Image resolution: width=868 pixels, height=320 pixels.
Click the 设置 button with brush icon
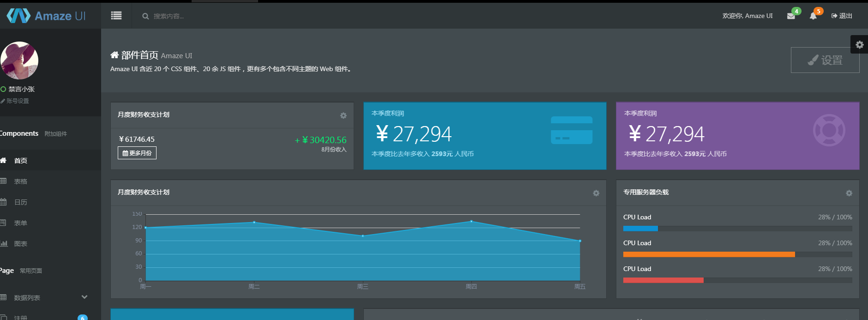coord(825,60)
